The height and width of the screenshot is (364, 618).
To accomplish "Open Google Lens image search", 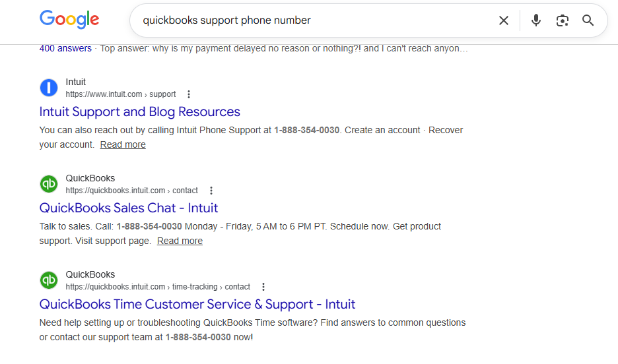I will 562,20.
